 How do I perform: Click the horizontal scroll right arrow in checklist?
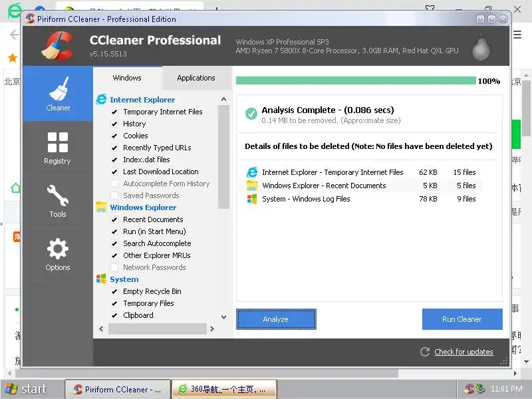[x=212, y=329]
